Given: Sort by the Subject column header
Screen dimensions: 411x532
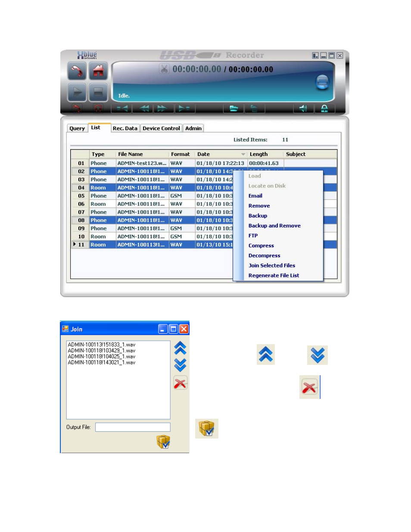Looking at the screenshot, I should click(x=310, y=154).
